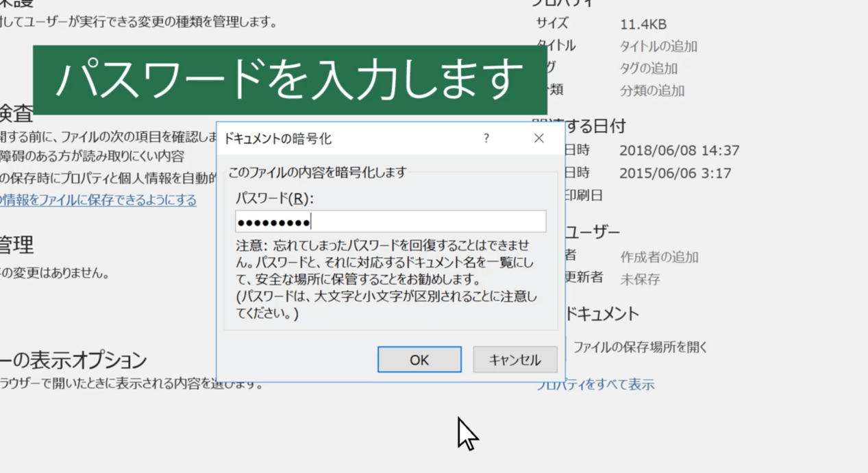Click the 未保存 last-saved-by entry
This screenshot has height=473, width=868.
640,279
